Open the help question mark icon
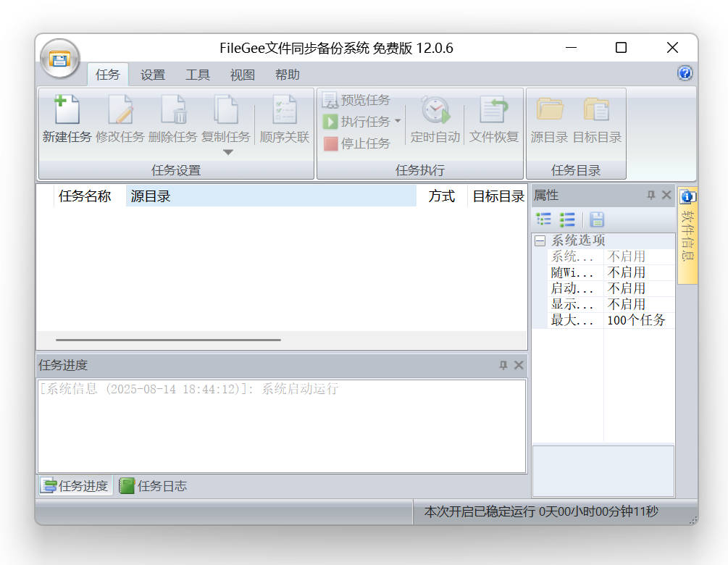This screenshot has width=728, height=565. [x=685, y=73]
